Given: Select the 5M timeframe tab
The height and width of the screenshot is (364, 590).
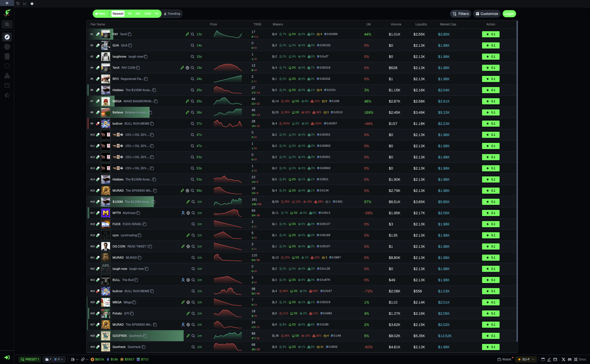Looking at the screenshot, I should [138, 14].
